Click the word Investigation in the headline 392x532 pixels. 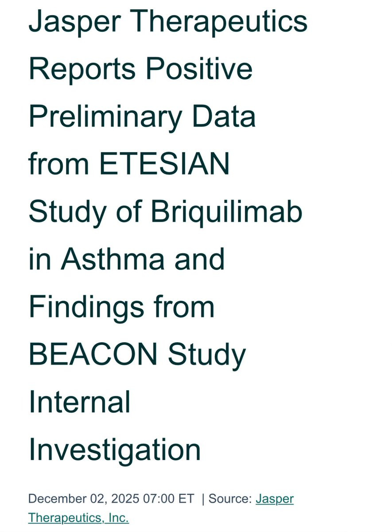pos(115,450)
